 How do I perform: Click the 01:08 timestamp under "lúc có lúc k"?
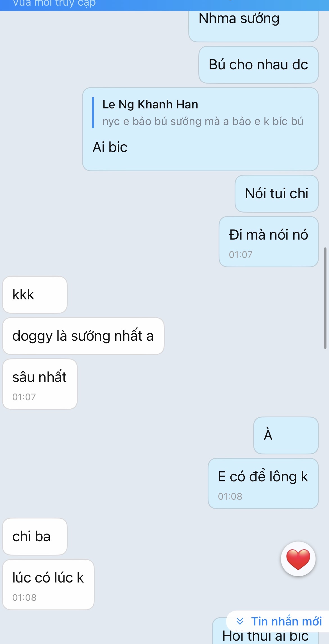pyautogui.click(x=24, y=598)
